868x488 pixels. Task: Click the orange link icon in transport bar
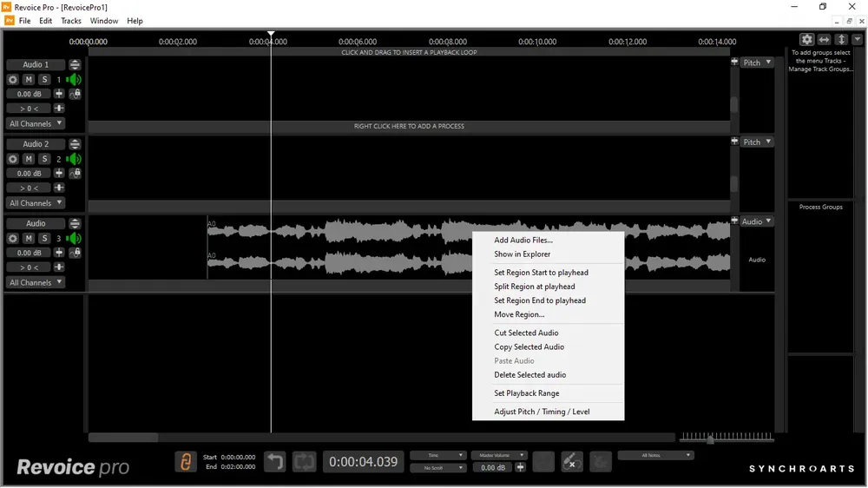pyautogui.click(x=186, y=461)
